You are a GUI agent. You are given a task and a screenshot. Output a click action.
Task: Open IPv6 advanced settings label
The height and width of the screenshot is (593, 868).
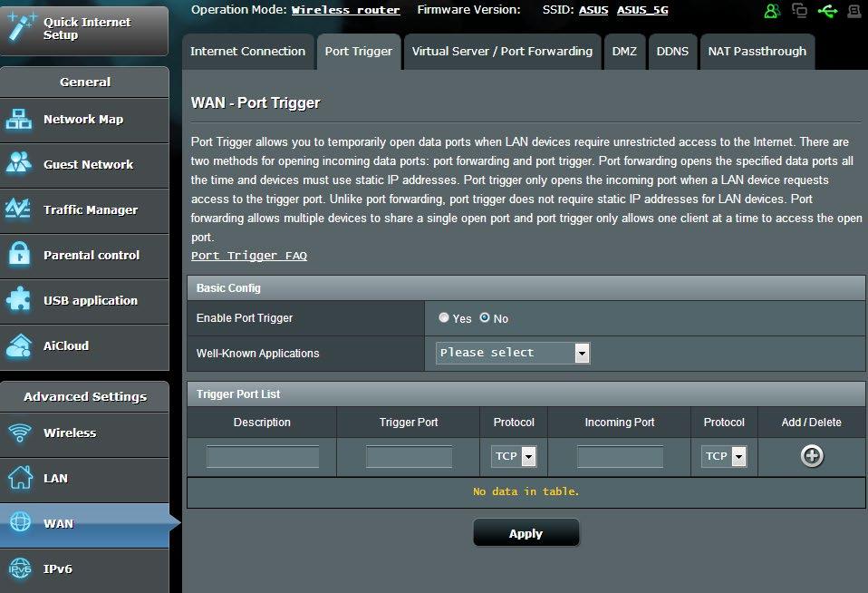[x=58, y=569]
